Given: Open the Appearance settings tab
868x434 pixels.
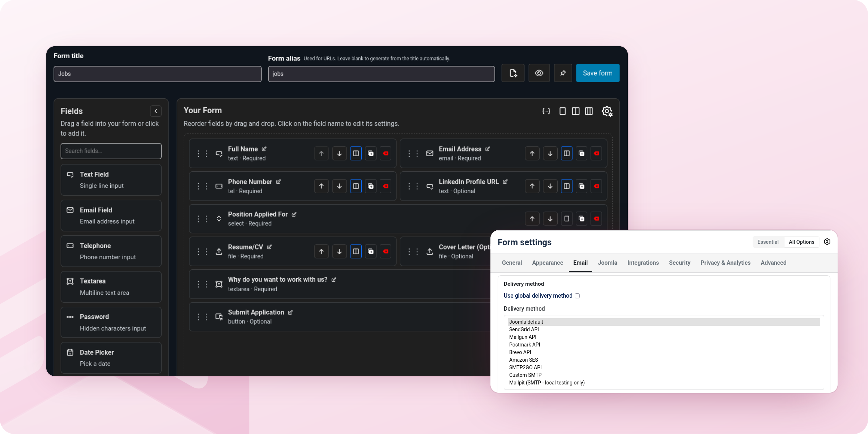Looking at the screenshot, I should point(548,263).
